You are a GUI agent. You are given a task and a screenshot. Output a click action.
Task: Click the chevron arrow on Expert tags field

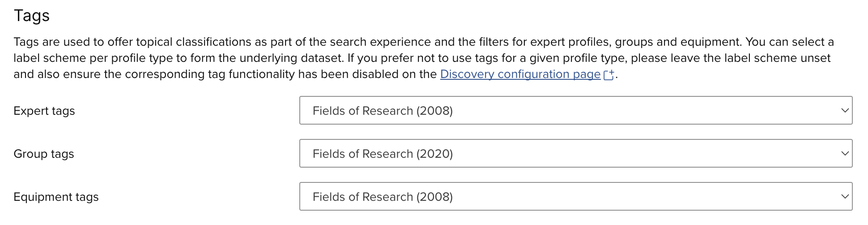pos(844,111)
